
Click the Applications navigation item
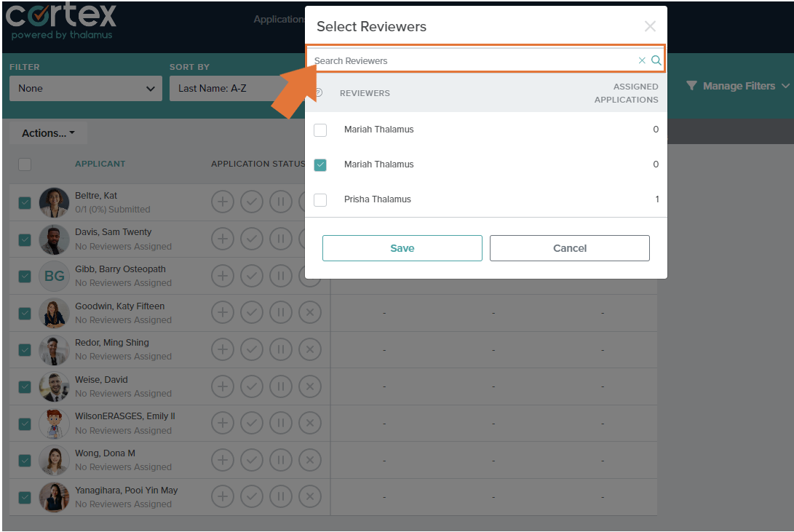(279, 19)
